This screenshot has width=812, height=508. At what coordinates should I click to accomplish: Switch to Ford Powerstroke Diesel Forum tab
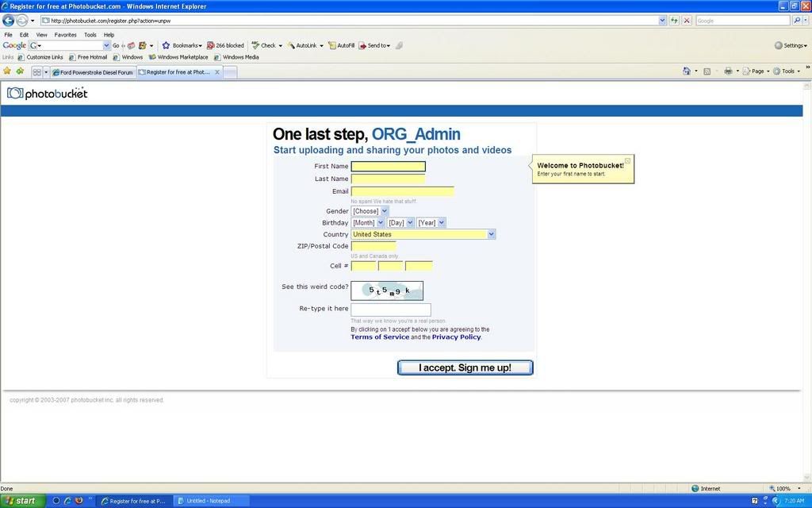point(93,72)
